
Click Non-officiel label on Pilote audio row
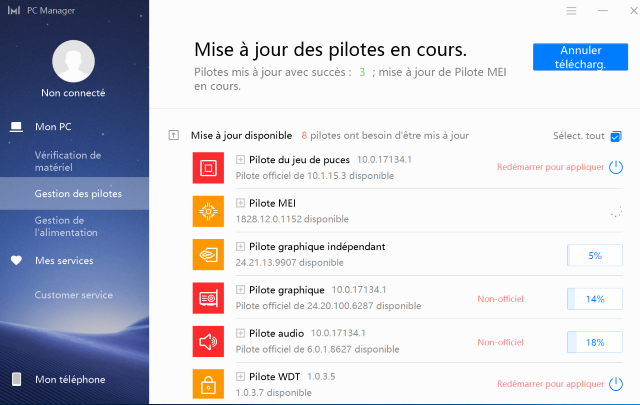[500, 342]
